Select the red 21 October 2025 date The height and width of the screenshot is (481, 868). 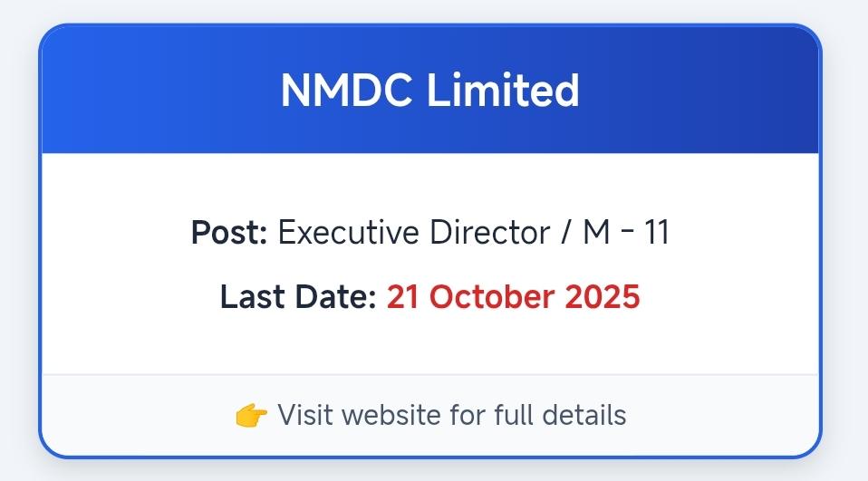click(x=513, y=297)
